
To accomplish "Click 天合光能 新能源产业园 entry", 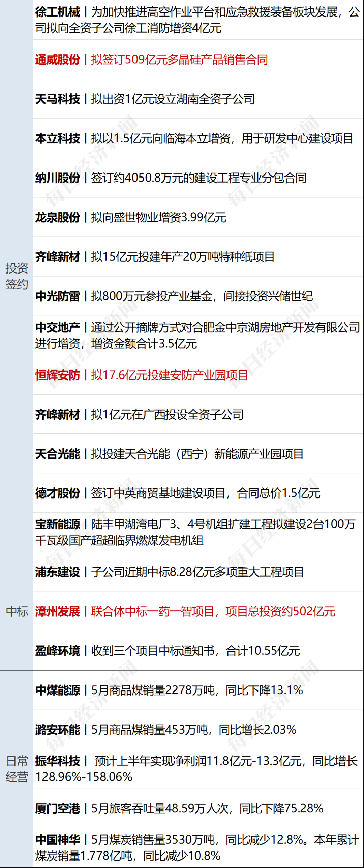I will [x=169, y=454].
